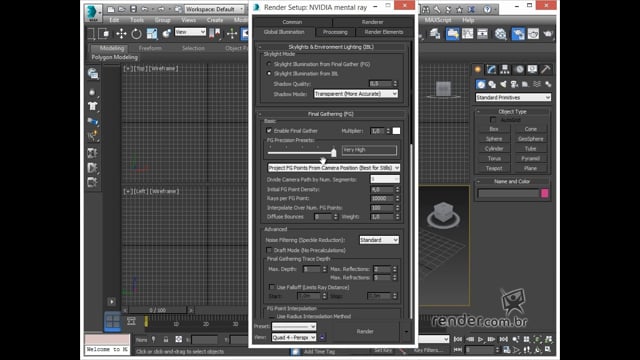The image size is (640, 360).
Task: Click the Render button
Action: (365, 331)
